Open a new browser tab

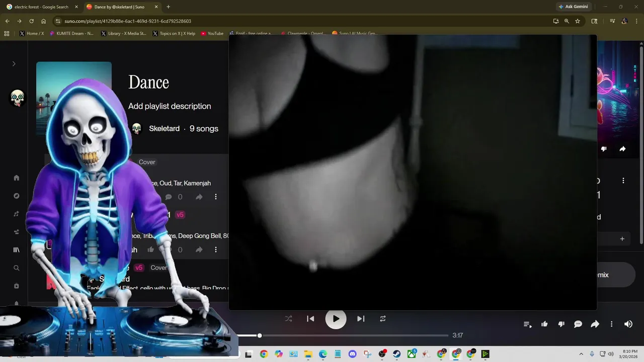[168, 7]
